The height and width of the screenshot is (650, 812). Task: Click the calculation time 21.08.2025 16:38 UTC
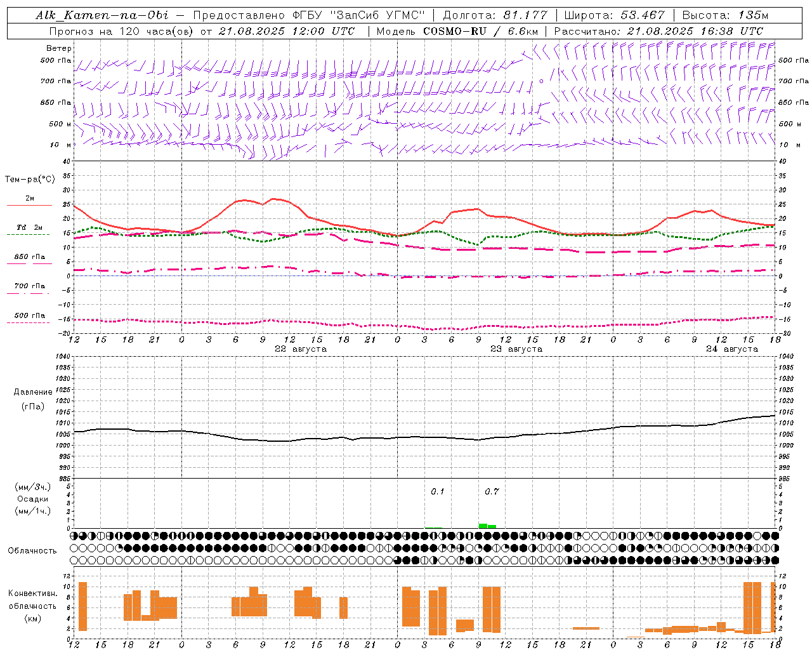[695, 31]
